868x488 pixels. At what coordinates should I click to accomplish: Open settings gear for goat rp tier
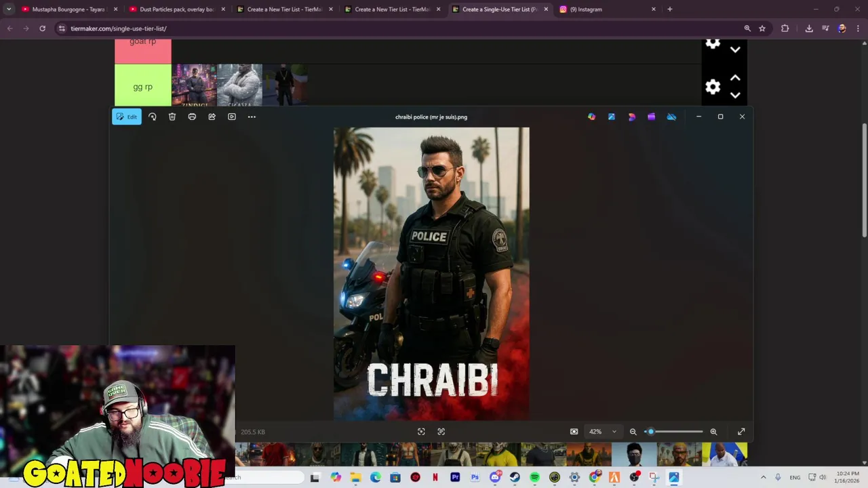pos(713,44)
